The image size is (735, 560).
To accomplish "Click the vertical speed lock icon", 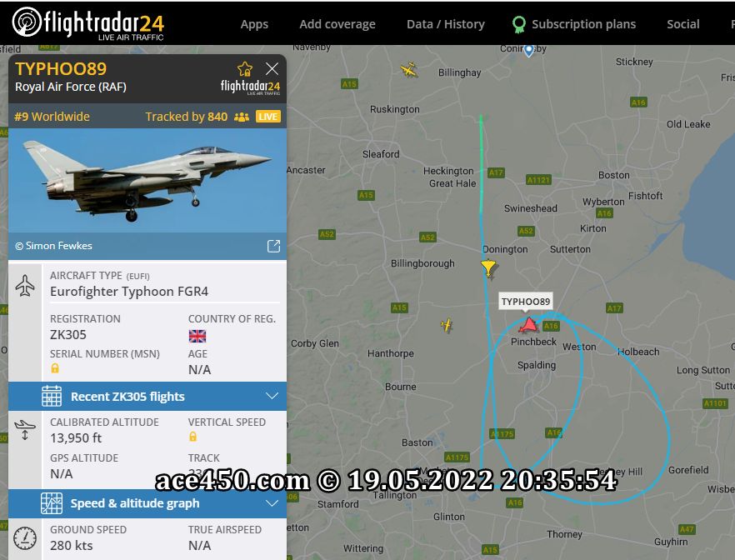I will pyautogui.click(x=192, y=437).
